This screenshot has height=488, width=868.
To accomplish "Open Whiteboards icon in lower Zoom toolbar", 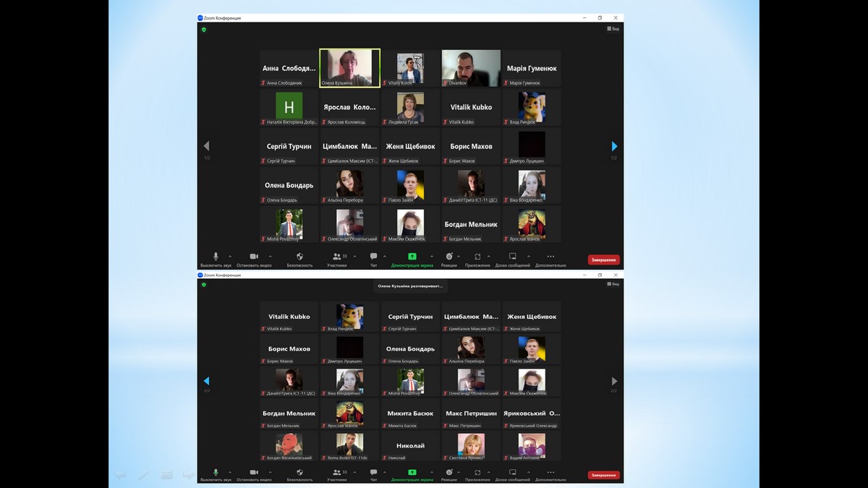I will click(512, 472).
